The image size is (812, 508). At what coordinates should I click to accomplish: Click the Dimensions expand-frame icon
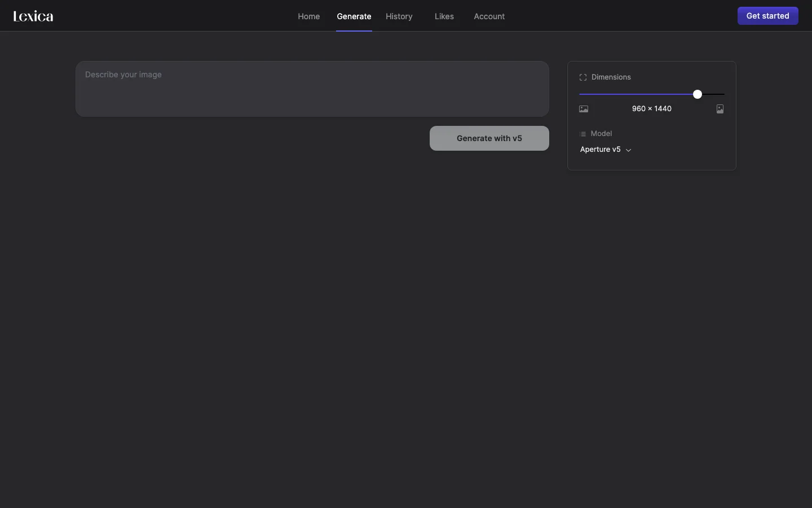(583, 77)
